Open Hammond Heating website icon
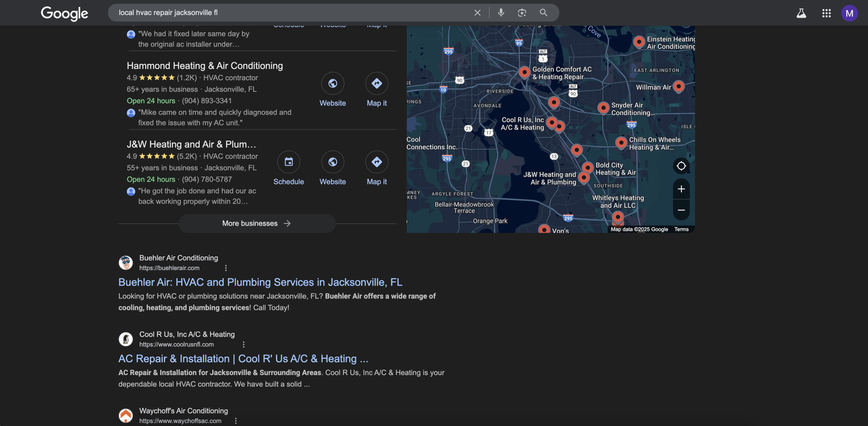Viewport: 868px width, 426px height. pyautogui.click(x=333, y=84)
